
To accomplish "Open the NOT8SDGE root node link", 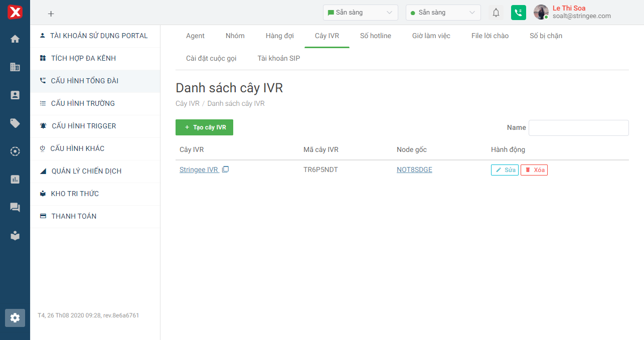I will click(x=414, y=169).
